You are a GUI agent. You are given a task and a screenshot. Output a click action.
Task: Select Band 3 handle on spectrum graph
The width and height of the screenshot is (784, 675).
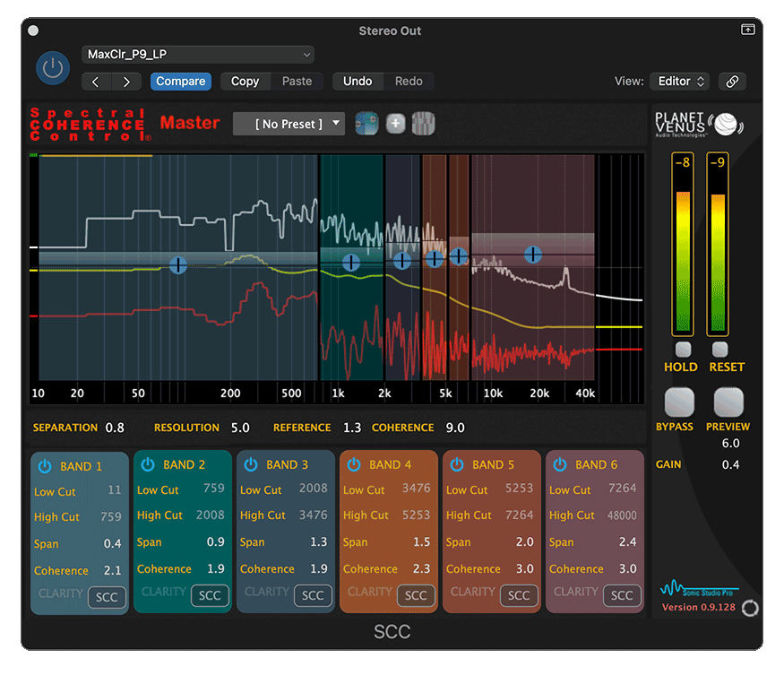(x=402, y=260)
